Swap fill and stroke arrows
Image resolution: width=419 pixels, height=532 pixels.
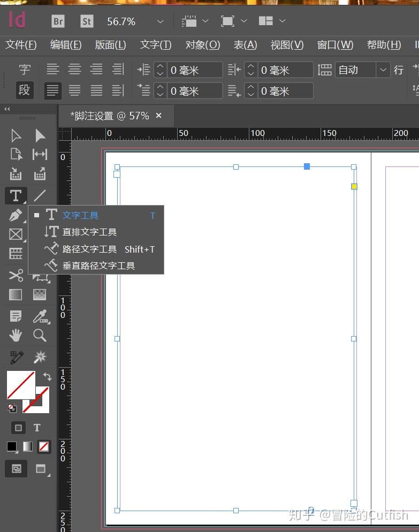(x=47, y=376)
